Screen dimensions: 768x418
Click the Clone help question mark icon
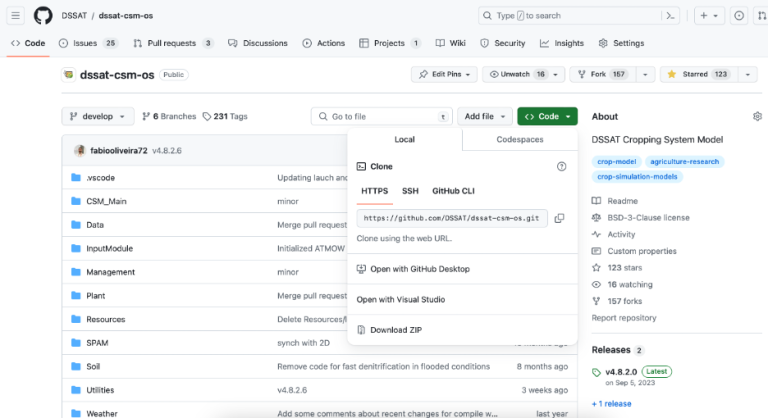561,167
